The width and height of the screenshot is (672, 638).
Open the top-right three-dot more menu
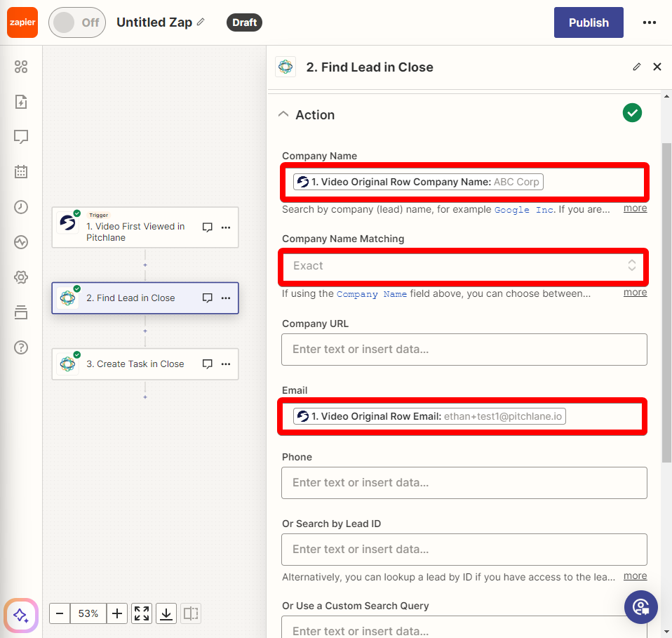[650, 22]
